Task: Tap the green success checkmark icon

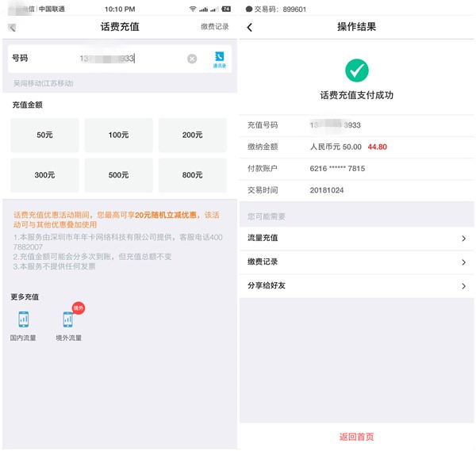Action: (x=356, y=71)
